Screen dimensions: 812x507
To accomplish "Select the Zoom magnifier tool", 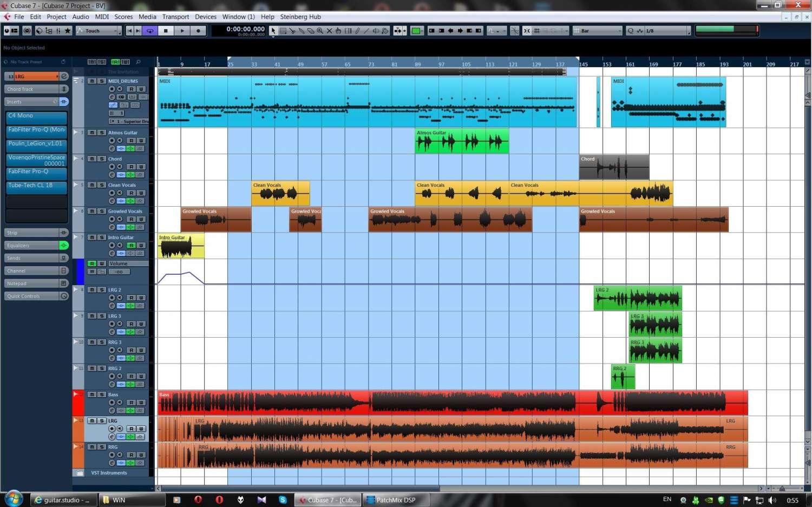I will coord(320,31).
